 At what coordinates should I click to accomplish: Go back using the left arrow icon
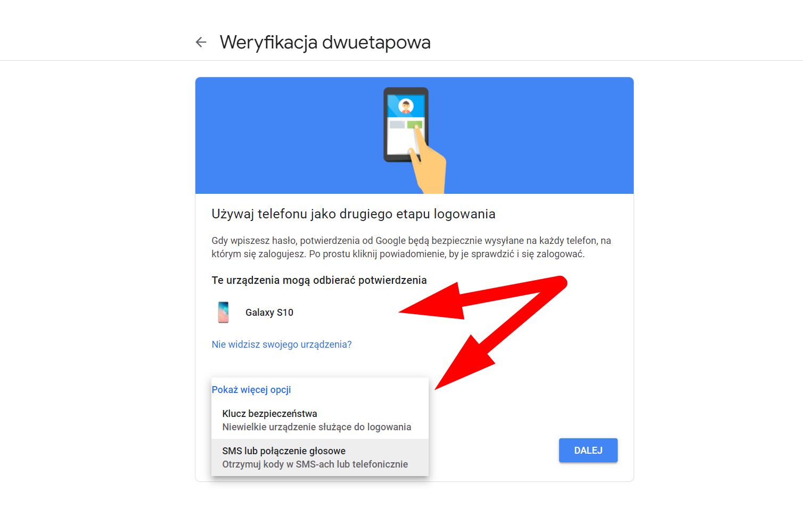[x=201, y=42]
